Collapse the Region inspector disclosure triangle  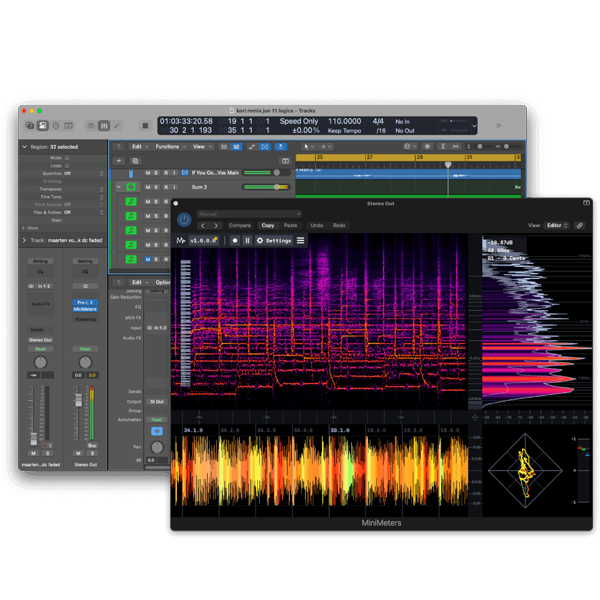[x=24, y=147]
